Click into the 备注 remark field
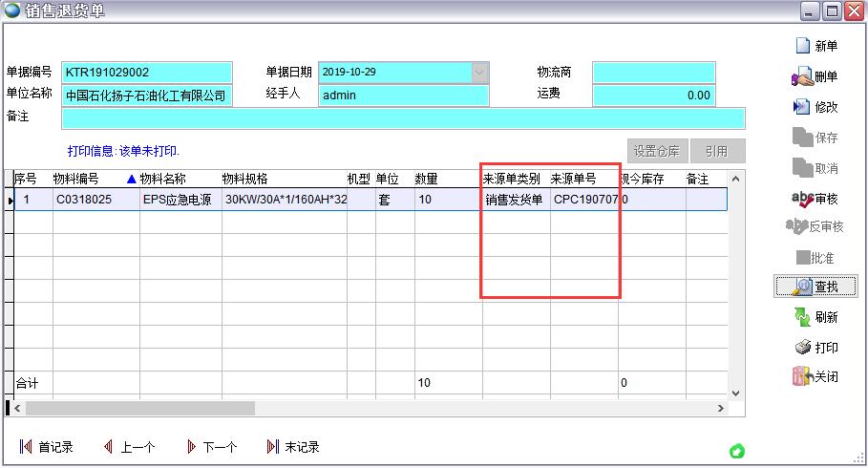Viewport: 868px width, 468px height. (x=402, y=117)
